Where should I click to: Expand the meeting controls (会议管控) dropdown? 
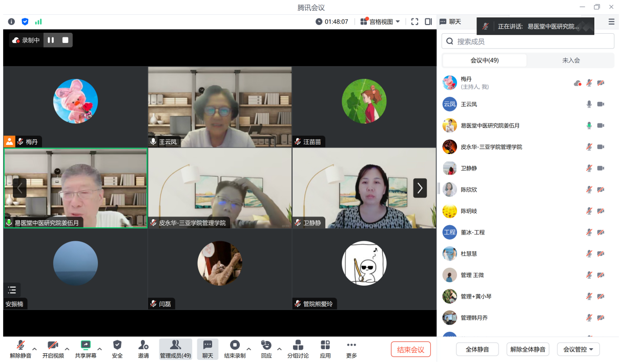pyautogui.click(x=578, y=350)
